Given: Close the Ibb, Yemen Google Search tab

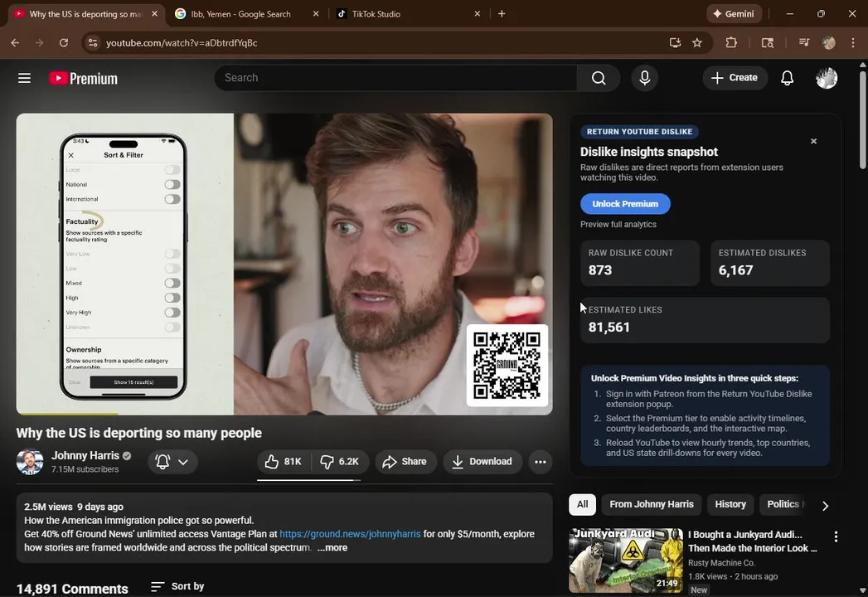Looking at the screenshot, I should click(x=316, y=14).
